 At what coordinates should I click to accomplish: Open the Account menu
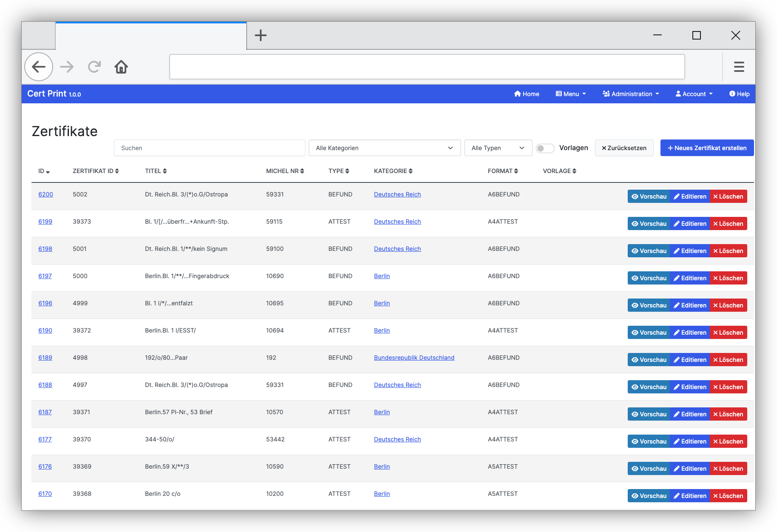[694, 94]
